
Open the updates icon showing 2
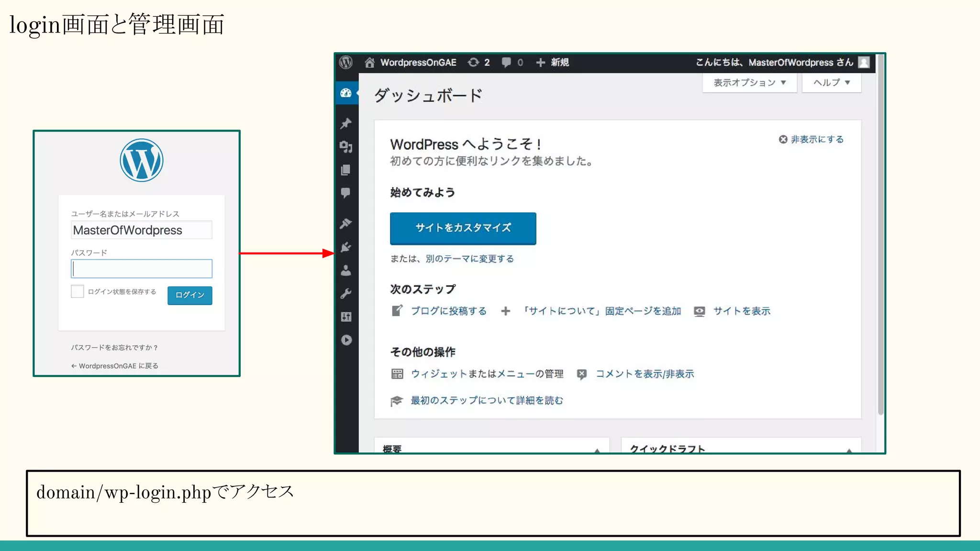pyautogui.click(x=479, y=63)
